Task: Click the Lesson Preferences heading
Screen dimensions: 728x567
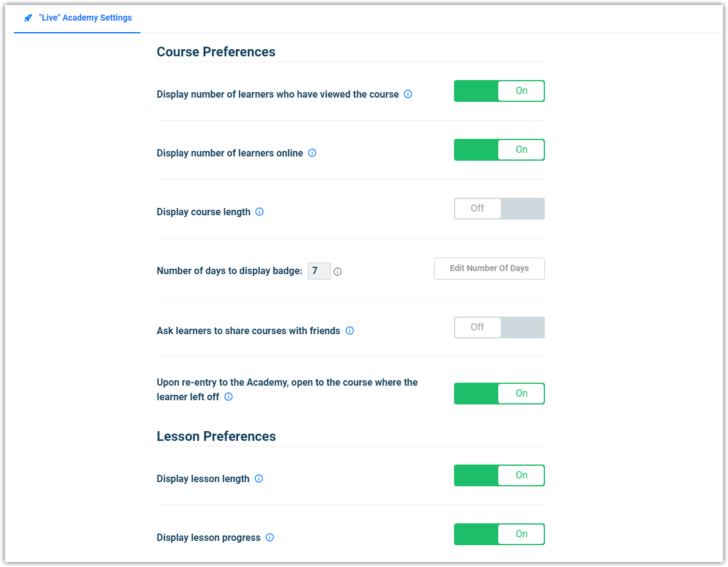Action: (x=216, y=437)
